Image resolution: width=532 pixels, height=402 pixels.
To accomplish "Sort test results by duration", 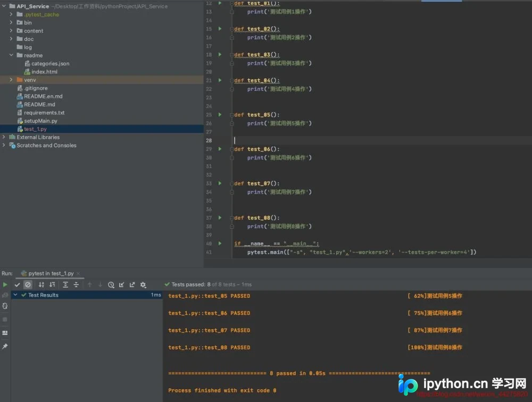I will (x=52, y=284).
